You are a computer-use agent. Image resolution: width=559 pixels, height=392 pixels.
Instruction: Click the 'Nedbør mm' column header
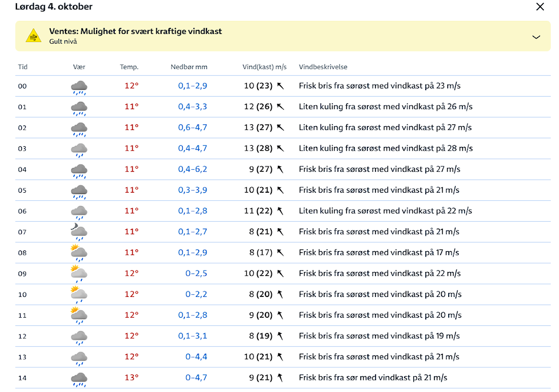189,67
